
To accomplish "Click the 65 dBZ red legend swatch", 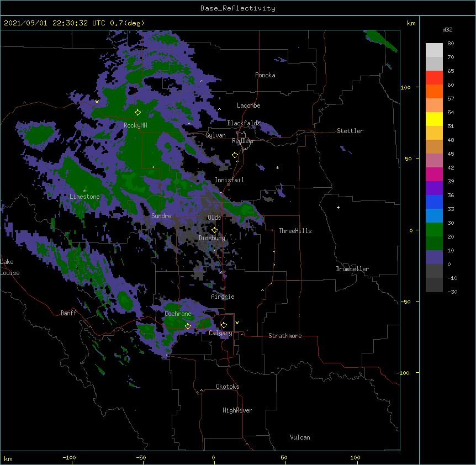I will (x=434, y=78).
